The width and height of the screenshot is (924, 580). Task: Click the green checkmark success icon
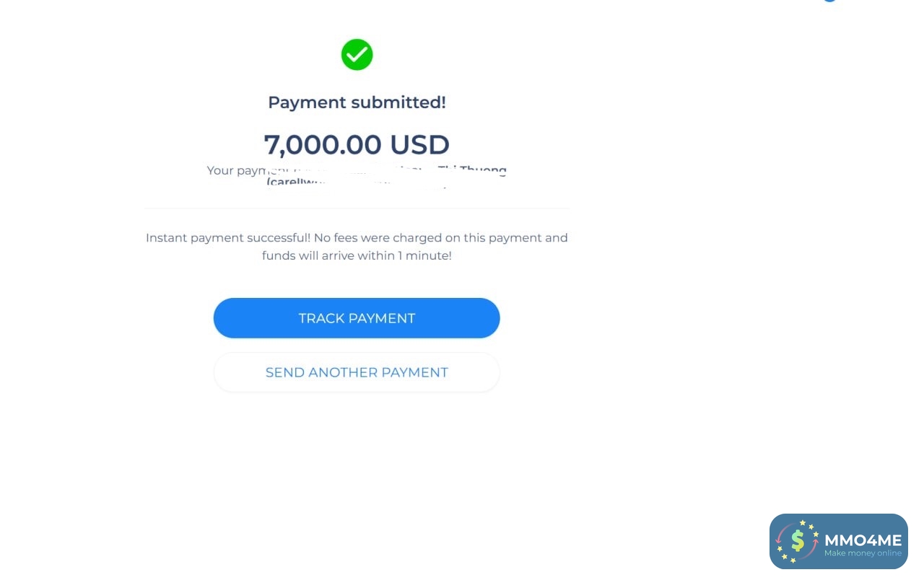point(357,55)
